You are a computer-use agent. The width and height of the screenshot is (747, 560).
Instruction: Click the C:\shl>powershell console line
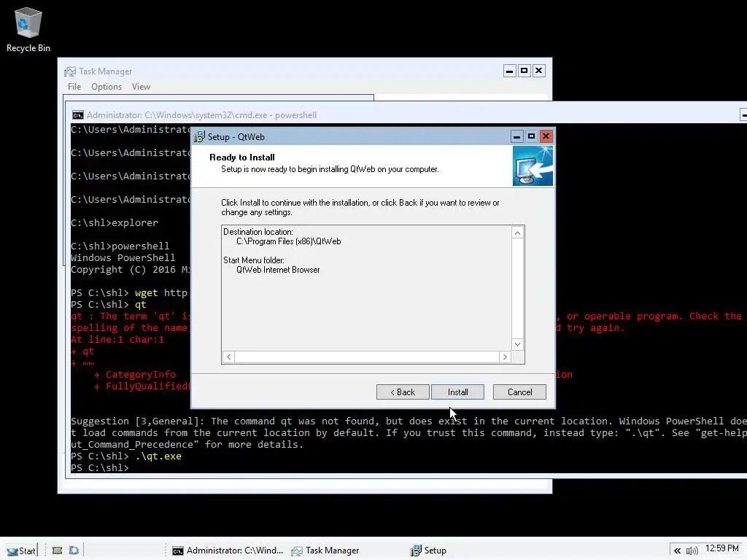pyautogui.click(x=120, y=246)
